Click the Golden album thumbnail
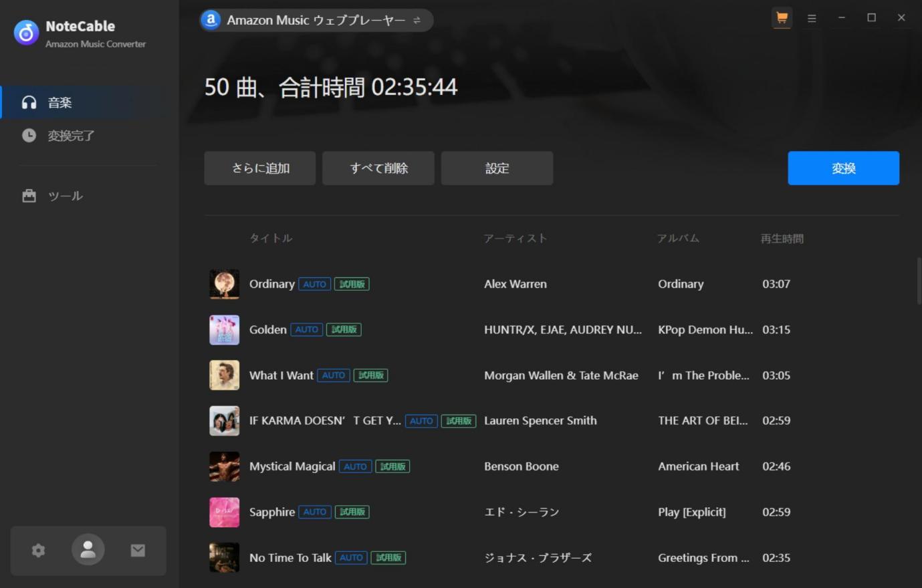The height and width of the screenshot is (588, 922). pyautogui.click(x=225, y=329)
